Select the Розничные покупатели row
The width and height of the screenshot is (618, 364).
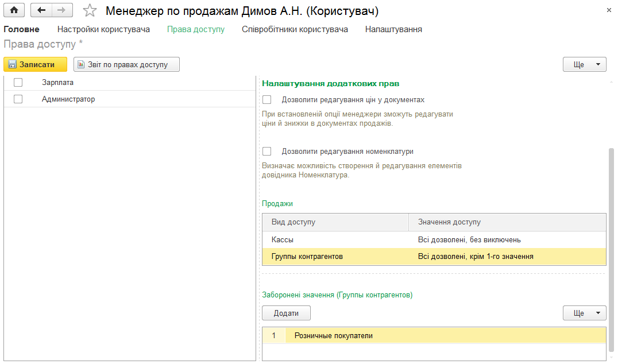click(x=434, y=336)
